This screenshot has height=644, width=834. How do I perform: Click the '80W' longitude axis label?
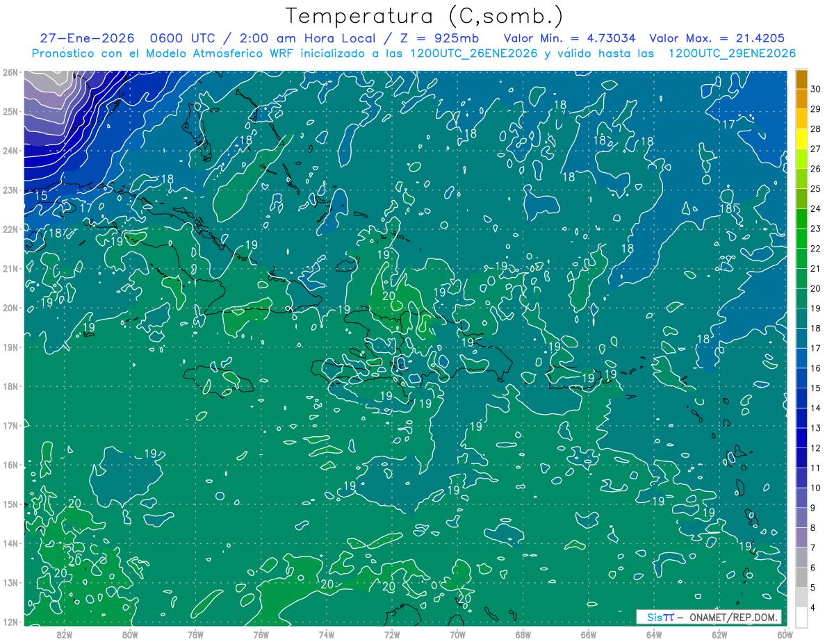pos(130,636)
